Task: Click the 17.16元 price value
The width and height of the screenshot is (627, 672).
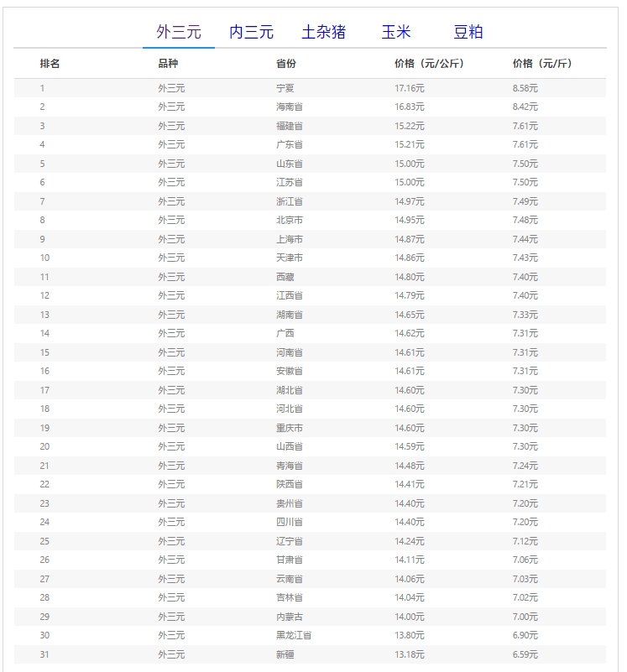Action: pos(410,88)
